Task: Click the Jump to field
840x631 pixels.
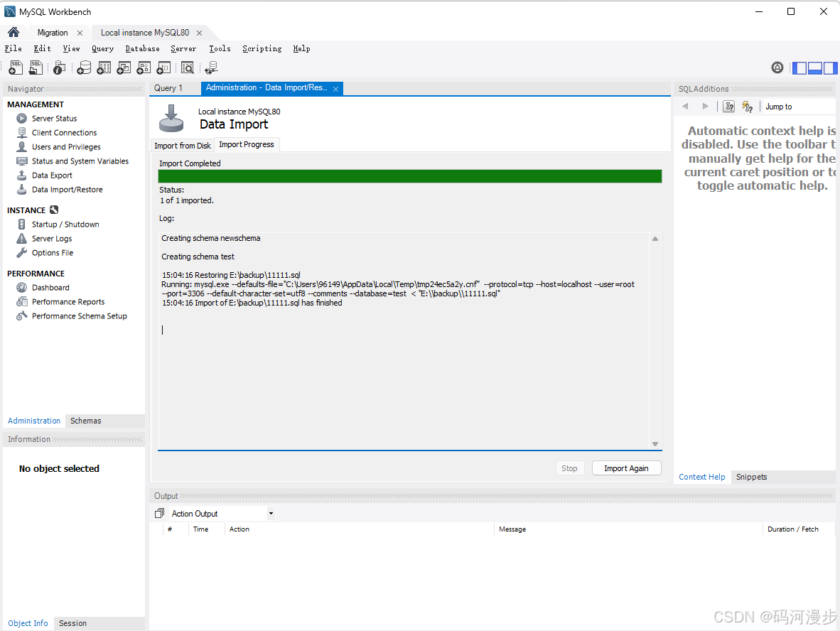Action: tap(799, 107)
